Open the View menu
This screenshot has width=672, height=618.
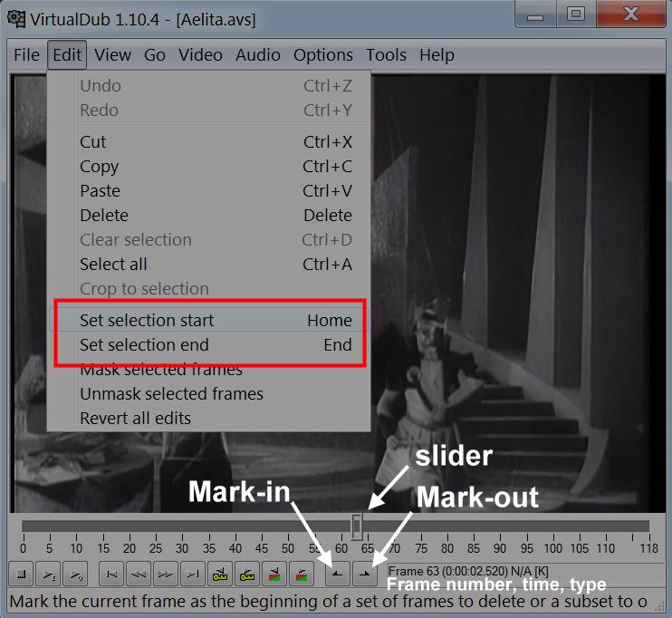(112, 55)
